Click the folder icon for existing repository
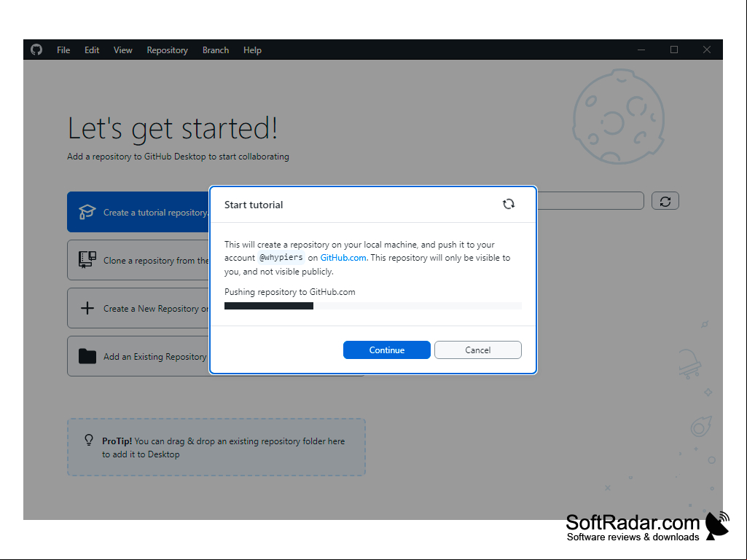Image resolution: width=747 pixels, height=560 pixels. click(87, 356)
